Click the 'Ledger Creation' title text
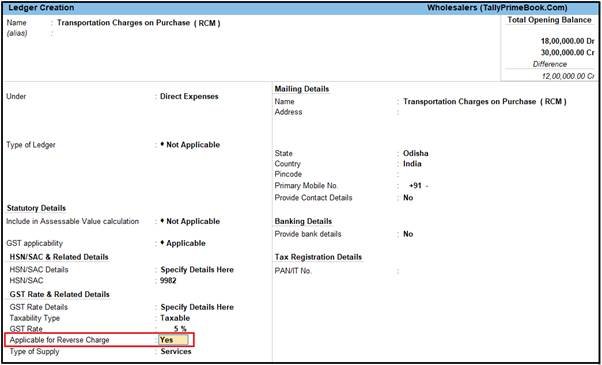Viewport: 602px width, 365px height. (x=41, y=8)
